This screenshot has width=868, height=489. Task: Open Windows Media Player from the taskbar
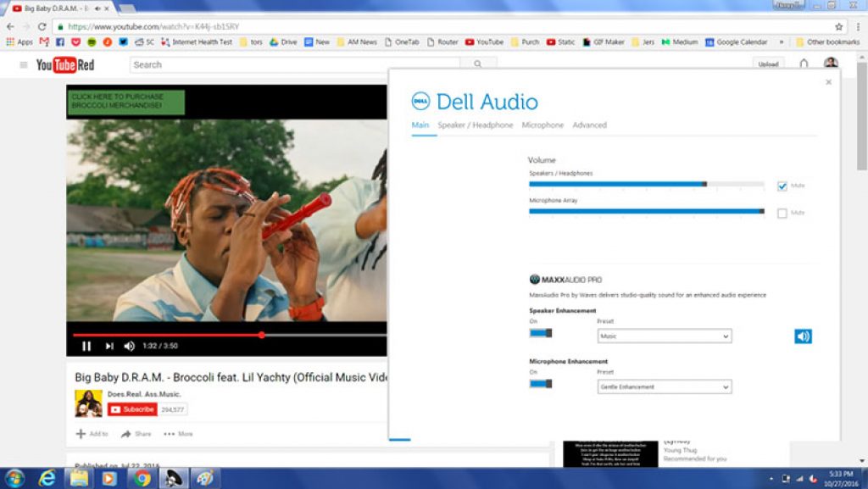tap(109, 478)
